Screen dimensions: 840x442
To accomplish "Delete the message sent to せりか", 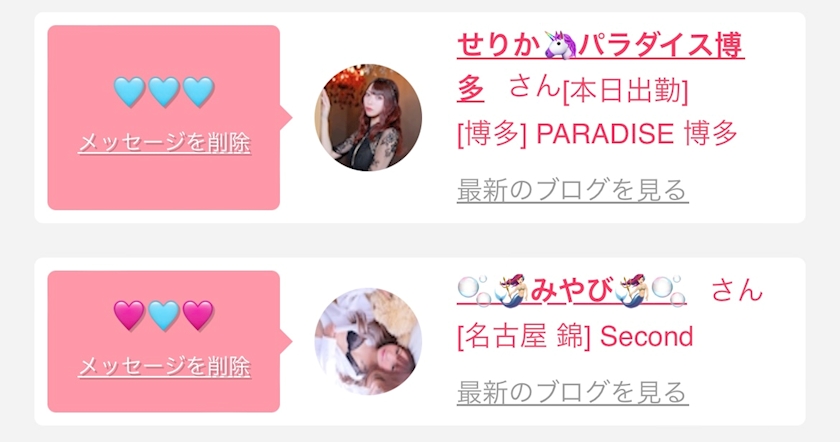I will point(164,143).
